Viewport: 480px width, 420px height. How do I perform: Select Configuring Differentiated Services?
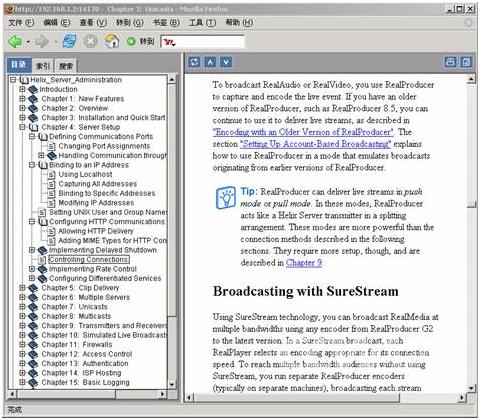coord(105,279)
